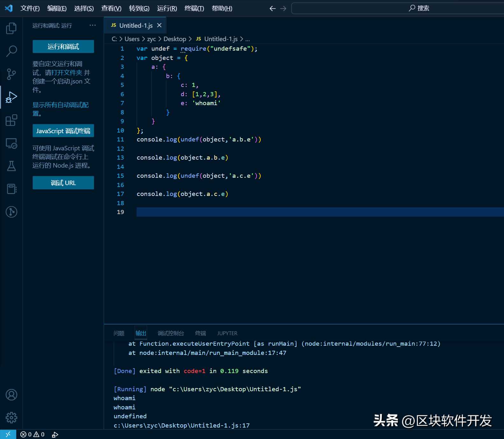
Task: Click the 调试 URL button
Action: pos(63,183)
